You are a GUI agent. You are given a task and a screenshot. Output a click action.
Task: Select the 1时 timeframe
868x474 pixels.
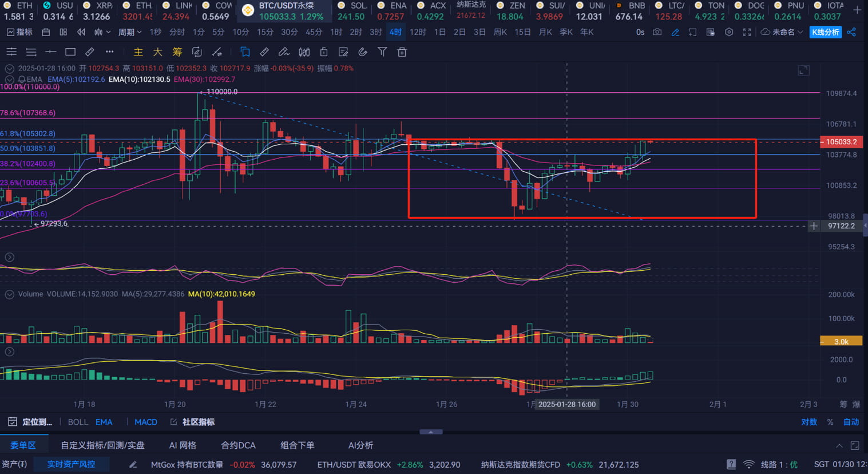pyautogui.click(x=336, y=32)
